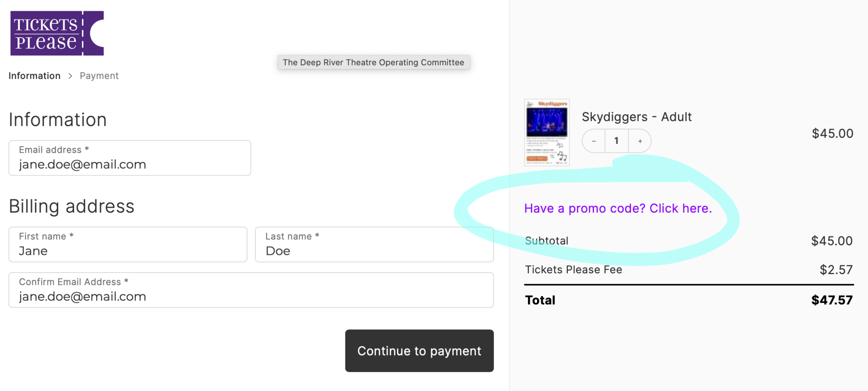Viewport: 868px width, 391px height.
Task: Click the ticket quantity number field
Action: pos(616,141)
